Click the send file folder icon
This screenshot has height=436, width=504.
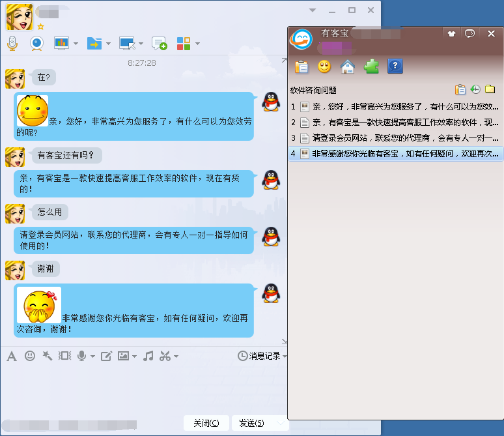tap(94, 43)
